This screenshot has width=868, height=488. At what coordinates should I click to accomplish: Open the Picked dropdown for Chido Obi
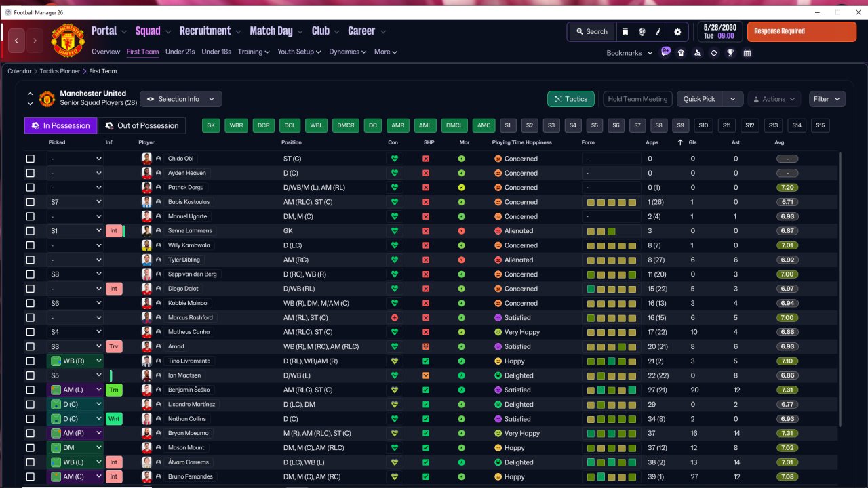coord(75,159)
